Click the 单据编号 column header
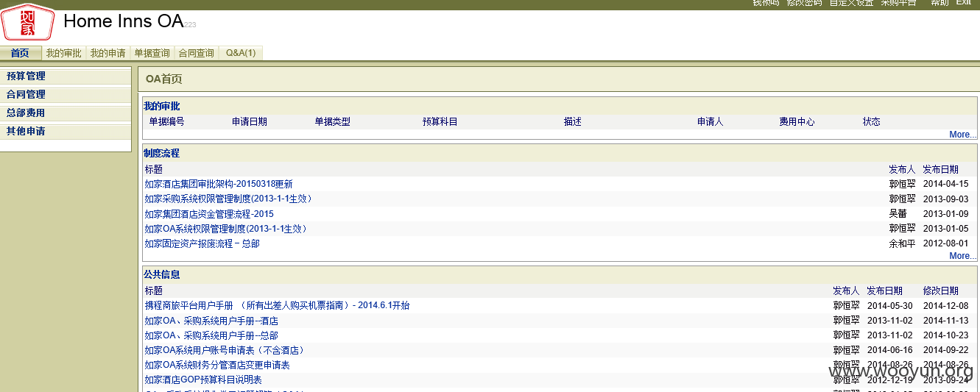Viewport: 980px width, 392px height. coord(166,121)
